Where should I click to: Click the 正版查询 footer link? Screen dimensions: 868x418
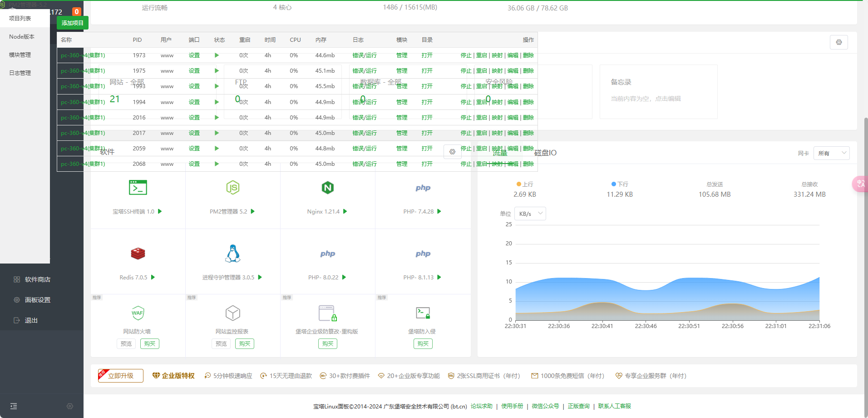tap(579, 406)
